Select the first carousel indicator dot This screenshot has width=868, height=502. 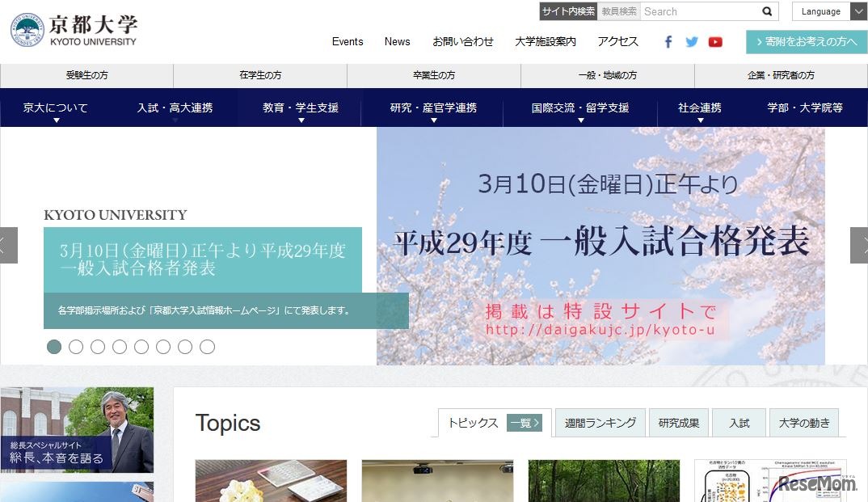[x=54, y=347]
